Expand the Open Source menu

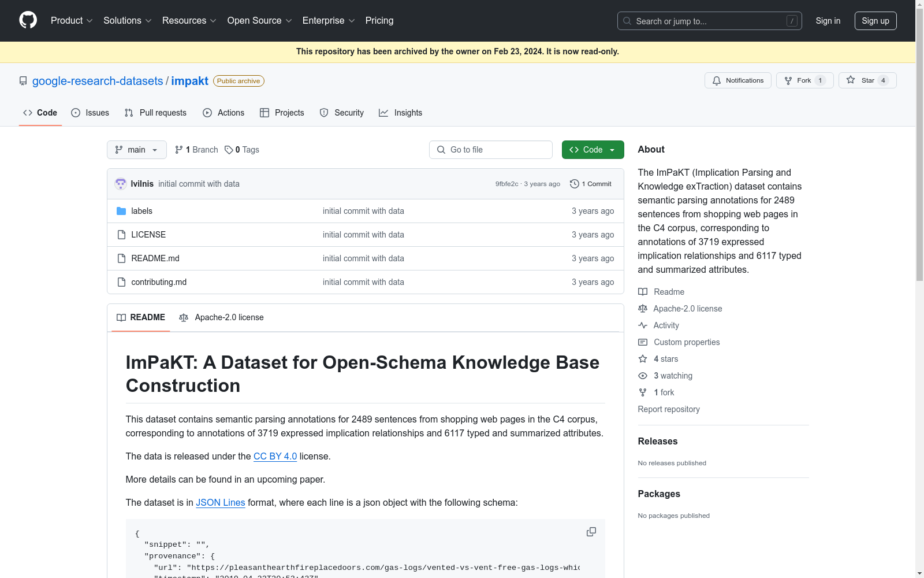260,20
